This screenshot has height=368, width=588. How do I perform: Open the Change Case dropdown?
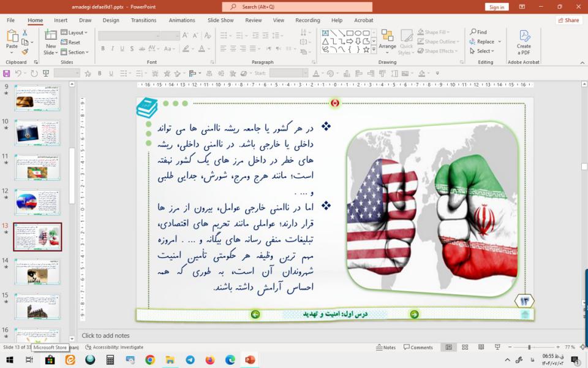[169, 48]
